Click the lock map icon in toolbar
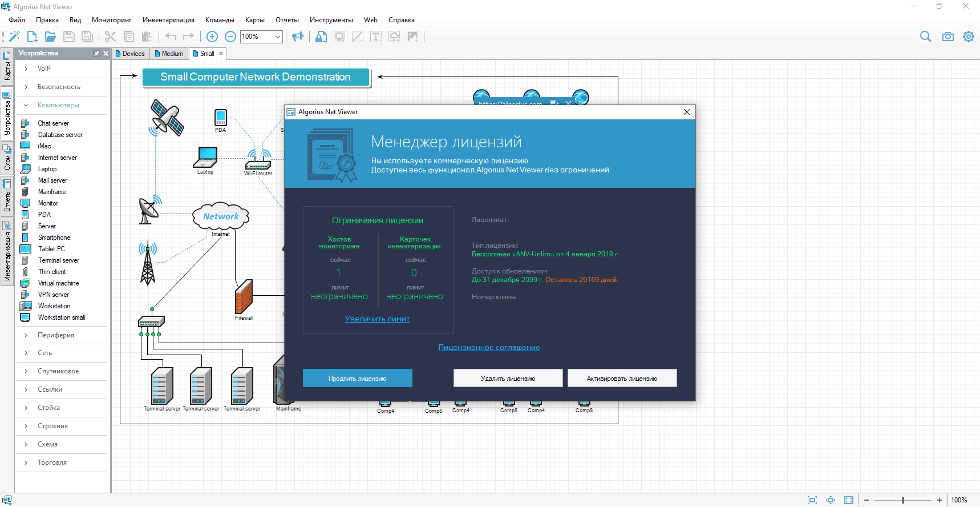 321,37
